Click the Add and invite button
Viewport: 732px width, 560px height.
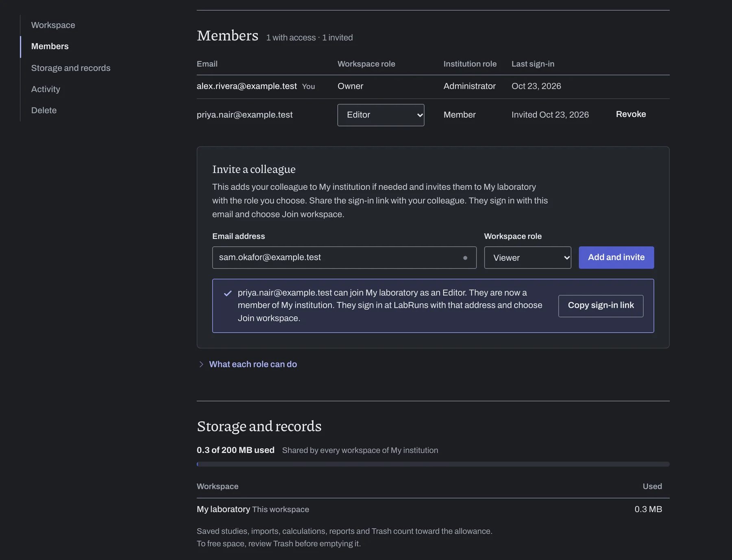click(616, 257)
